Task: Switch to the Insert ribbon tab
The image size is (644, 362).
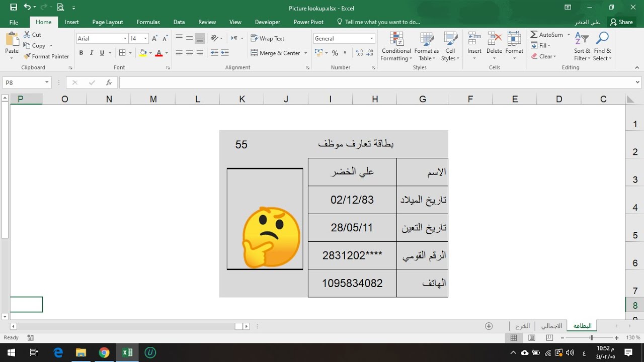Action: tap(71, 22)
